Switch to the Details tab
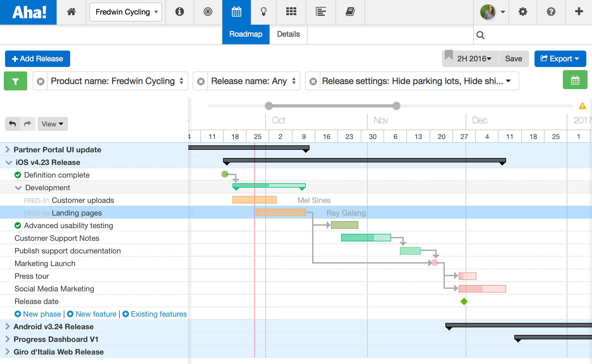This screenshot has height=364, width=592. tap(288, 34)
